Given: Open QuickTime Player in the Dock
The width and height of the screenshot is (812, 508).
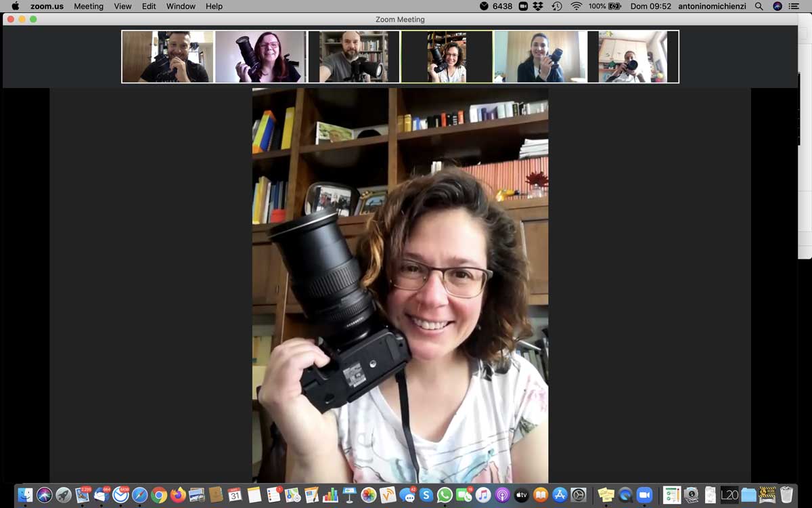Looking at the screenshot, I should (625, 495).
